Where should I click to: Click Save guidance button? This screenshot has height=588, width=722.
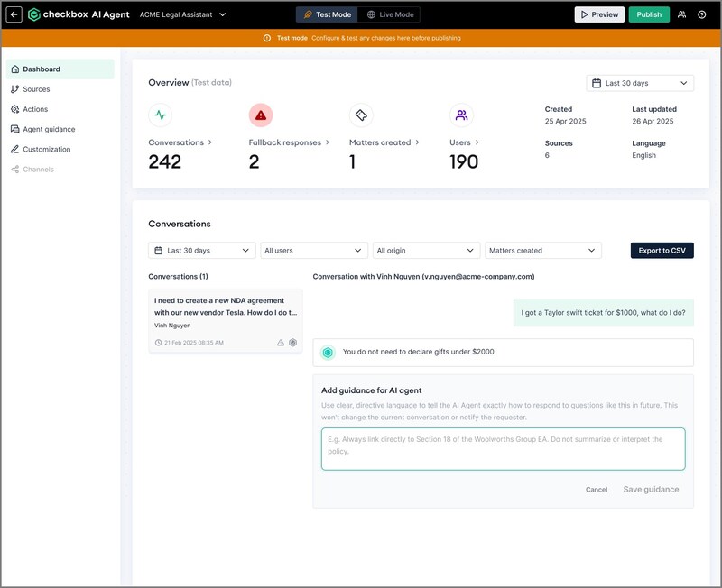point(651,490)
